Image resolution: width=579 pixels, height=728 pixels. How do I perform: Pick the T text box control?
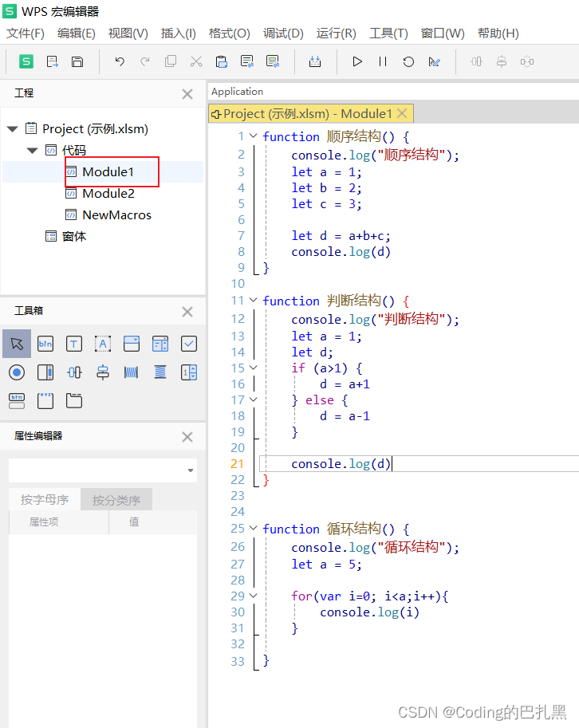(74, 344)
